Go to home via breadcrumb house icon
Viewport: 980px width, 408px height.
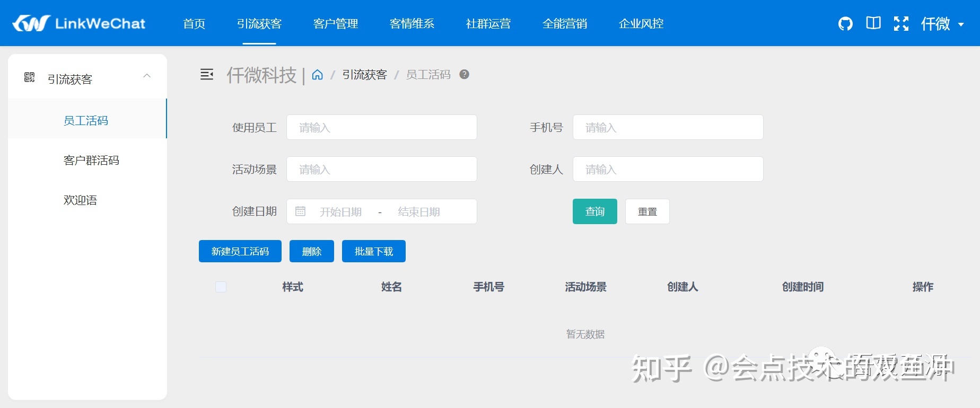tap(317, 75)
